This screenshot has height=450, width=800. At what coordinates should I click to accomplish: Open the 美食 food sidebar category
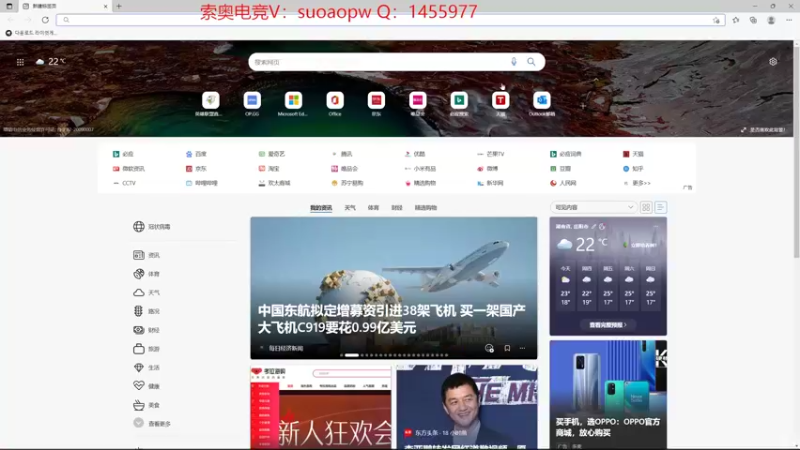point(146,405)
